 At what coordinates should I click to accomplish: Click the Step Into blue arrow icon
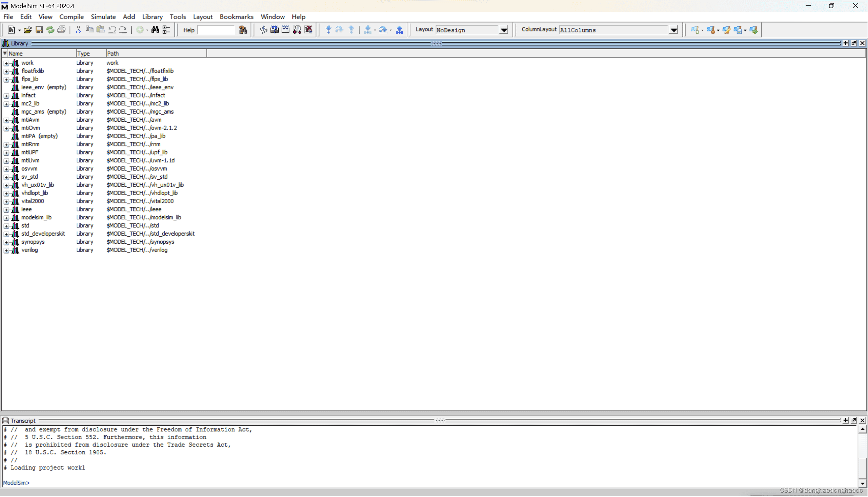click(x=328, y=30)
